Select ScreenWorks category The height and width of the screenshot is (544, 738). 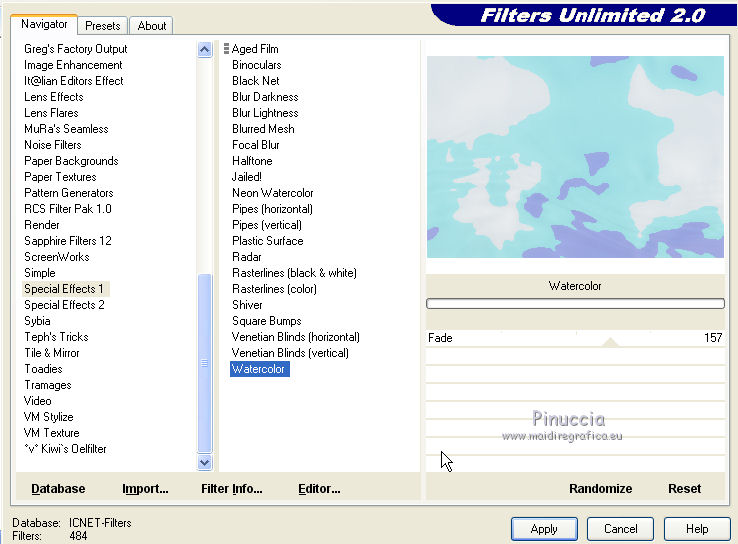(x=56, y=257)
